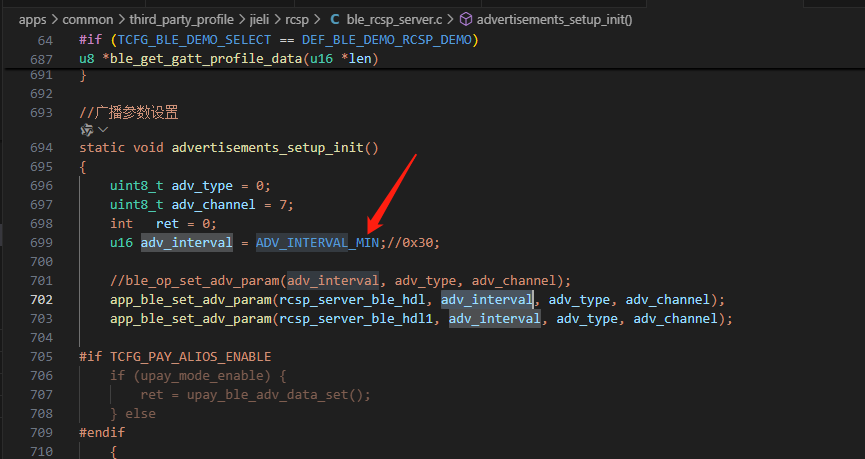The width and height of the screenshot is (865, 459).
Task: Click line number 694 in gutter
Action: (41, 148)
